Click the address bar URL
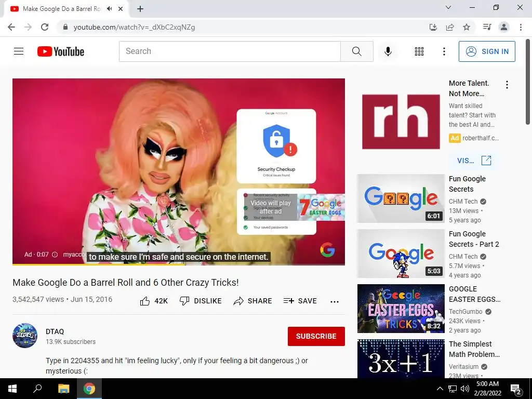The width and height of the screenshot is (532, 399). (x=134, y=27)
